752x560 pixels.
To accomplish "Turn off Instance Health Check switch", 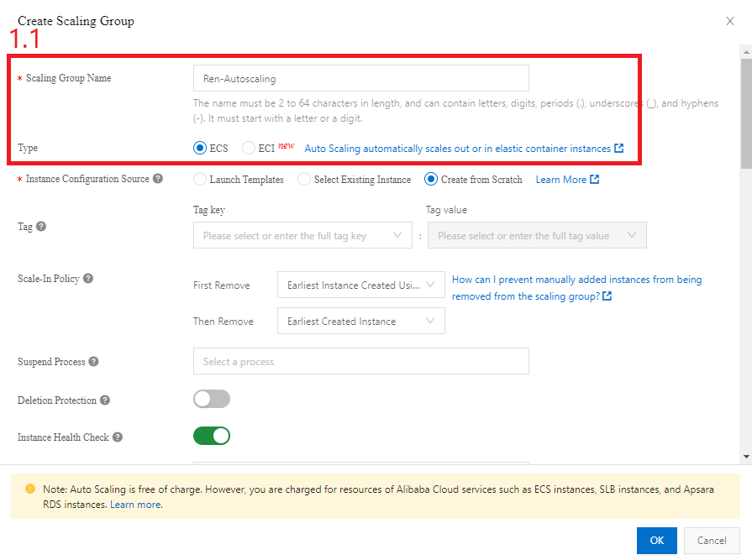I will coord(212,436).
